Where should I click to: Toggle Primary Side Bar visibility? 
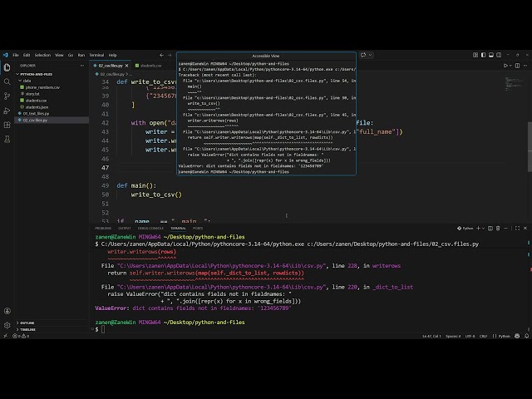483,55
